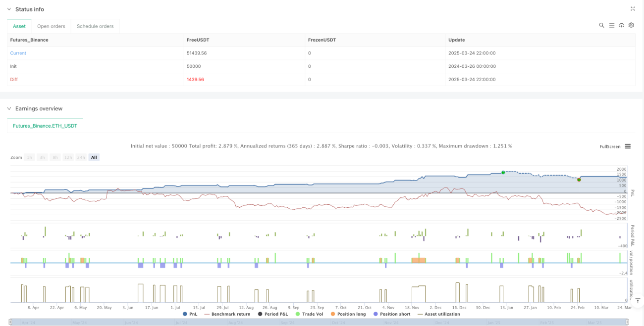This screenshot has width=644, height=326.
Task: Select the Futures_Binance.ETH_USDT tab
Action: click(45, 126)
